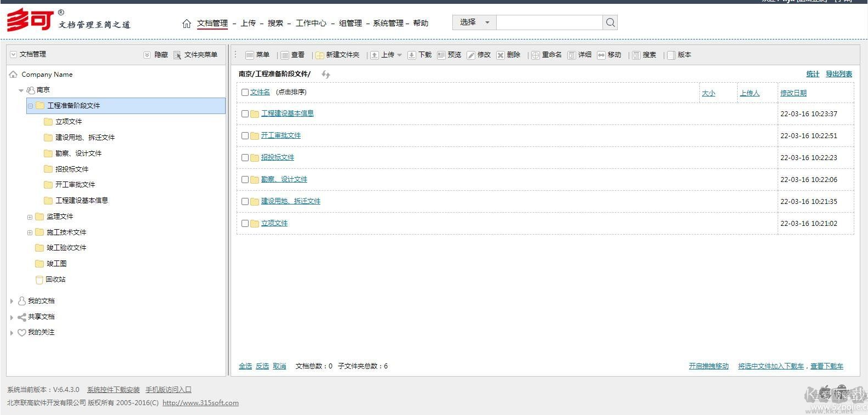Click 查看下载车 link

point(827,366)
